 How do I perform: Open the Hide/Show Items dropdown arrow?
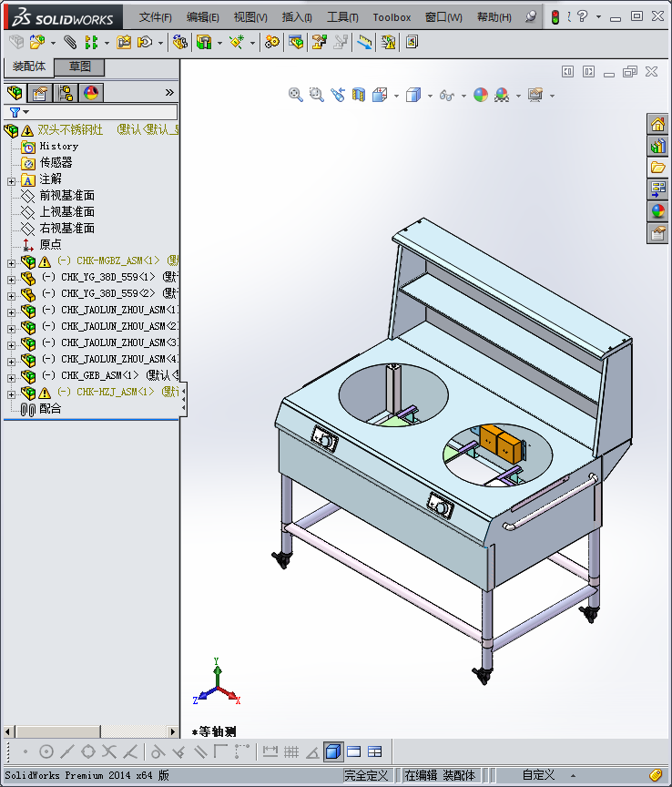point(463,96)
